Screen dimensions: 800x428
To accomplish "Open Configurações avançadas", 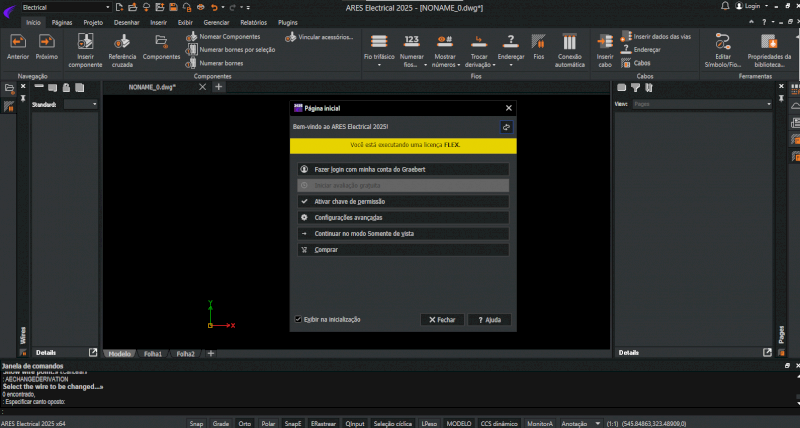I will (403, 217).
